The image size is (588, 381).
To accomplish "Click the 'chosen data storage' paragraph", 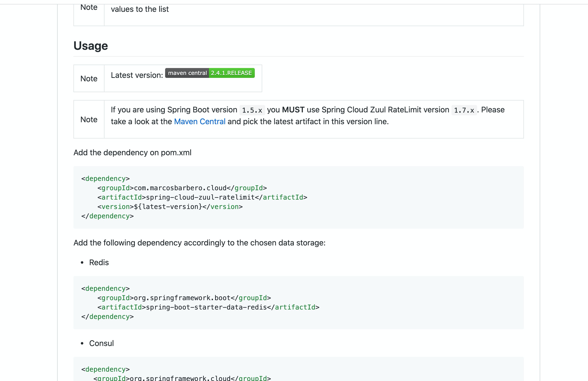I will [x=199, y=243].
